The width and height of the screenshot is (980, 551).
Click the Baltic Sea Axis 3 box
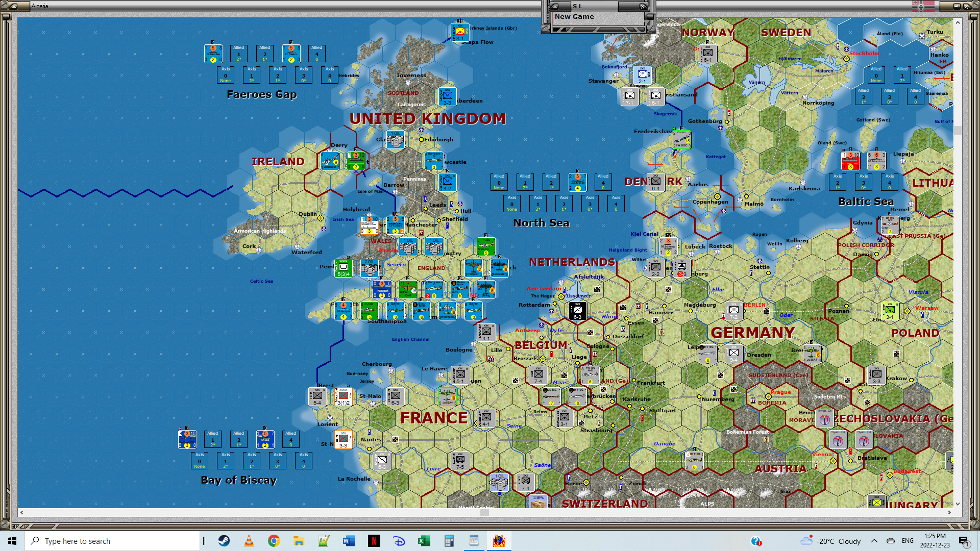(x=864, y=182)
